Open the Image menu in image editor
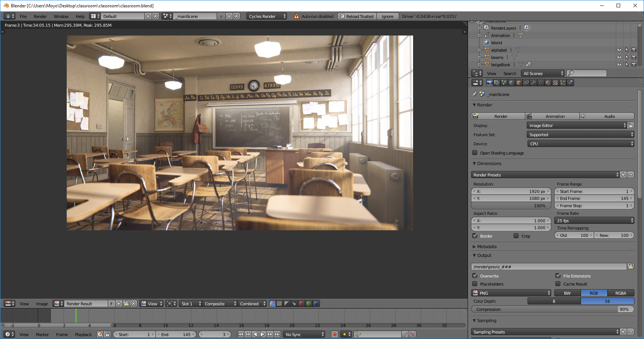Image resolution: width=644 pixels, height=339 pixels. click(x=42, y=304)
